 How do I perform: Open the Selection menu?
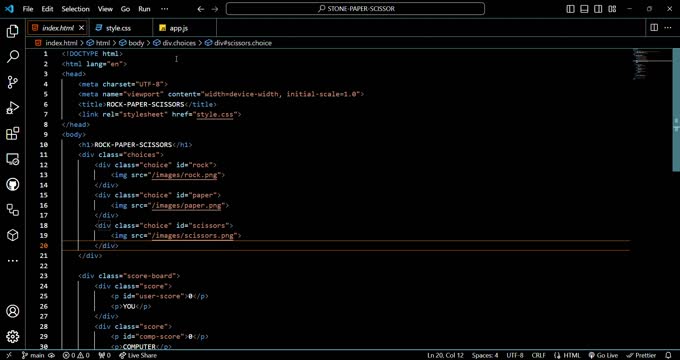click(x=75, y=9)
